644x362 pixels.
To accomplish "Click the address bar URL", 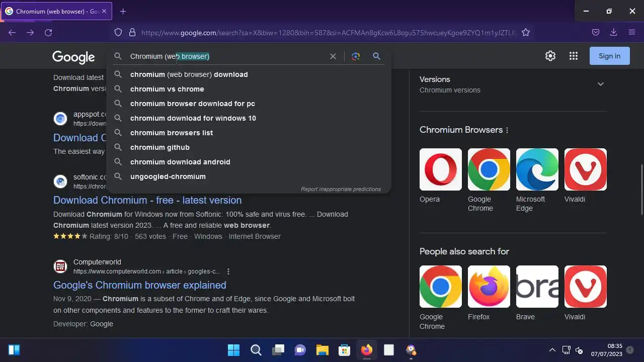I will 328,32.
